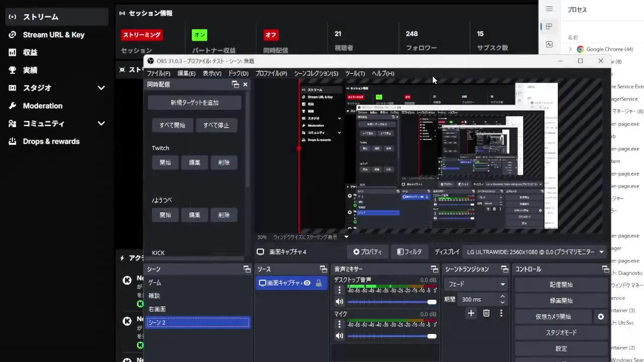The image size is (644, 362).
Task: Open フィルタ for selected source
Action: point(410,252)
